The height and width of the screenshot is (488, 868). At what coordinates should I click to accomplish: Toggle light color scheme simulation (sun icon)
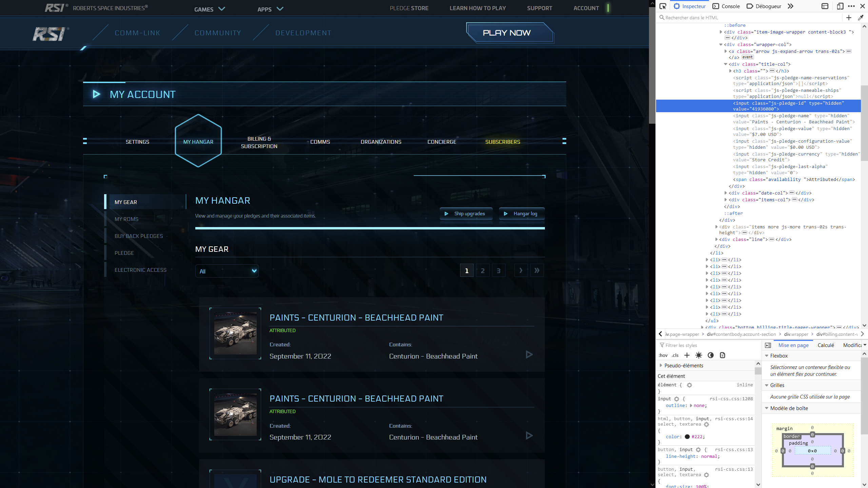point(699,355)
